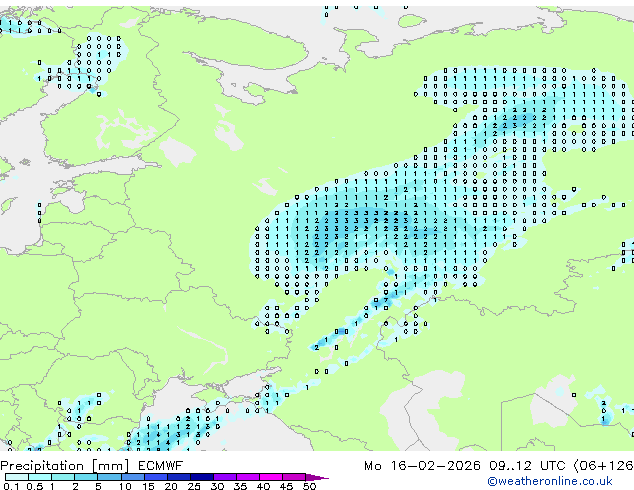
Task: Click the '(06+126' forecast run text
Action: pyautogui.click(x=603, y=466)
